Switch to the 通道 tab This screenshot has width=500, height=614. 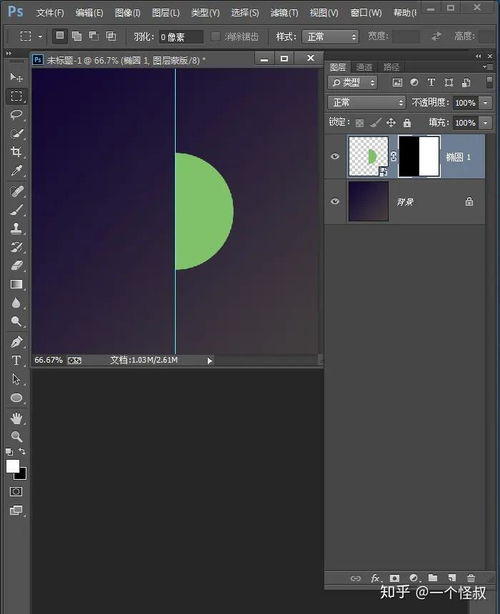364,67
